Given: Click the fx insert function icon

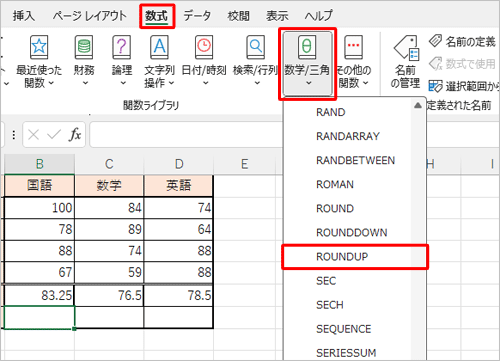Looking at the screenshot, I should point(75,135).
